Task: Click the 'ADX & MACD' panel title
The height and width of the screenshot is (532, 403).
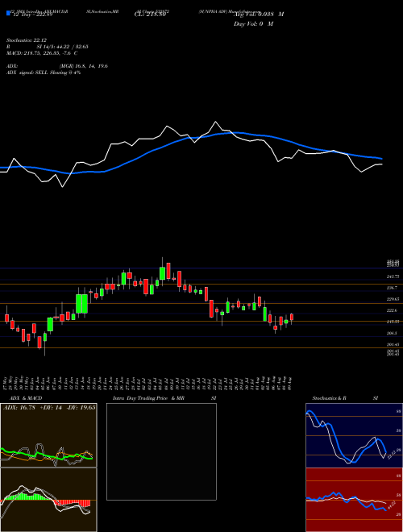Action: pyautogui.click(x=26, y=398)
